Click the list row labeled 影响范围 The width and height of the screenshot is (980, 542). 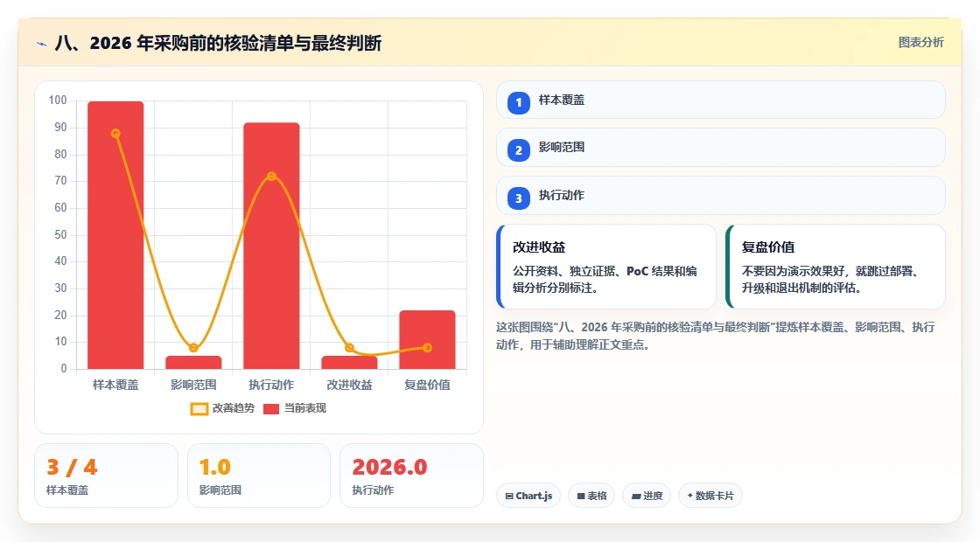[721, 148]
